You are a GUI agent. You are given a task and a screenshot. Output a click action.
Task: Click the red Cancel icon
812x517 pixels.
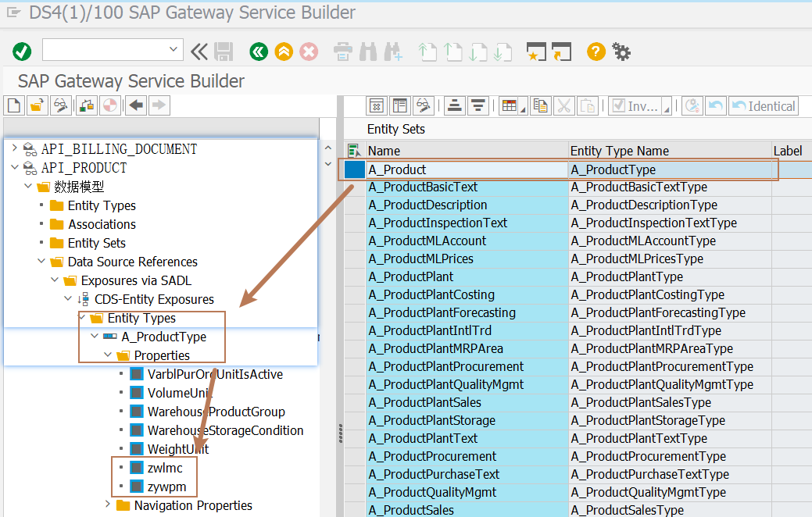[x=309, y=52]
